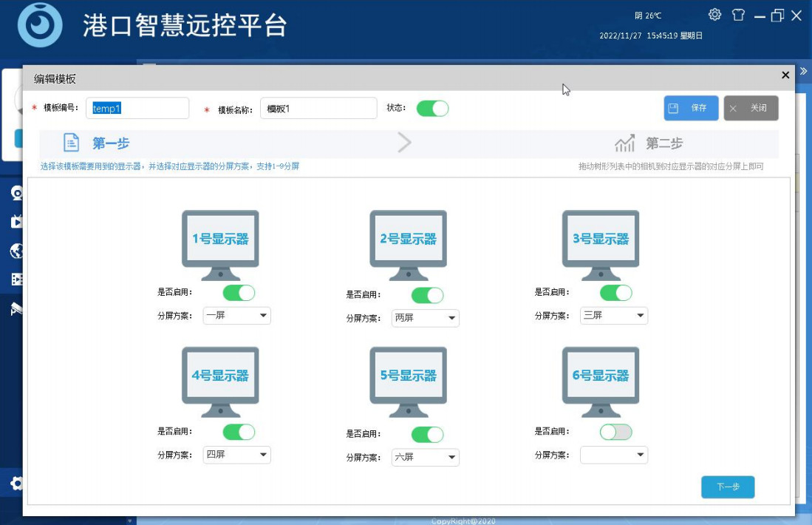Viewport: 812px width, 525px height.
Task: Enable the 6号显示器 启用 toggle
Action: [615, 432]
